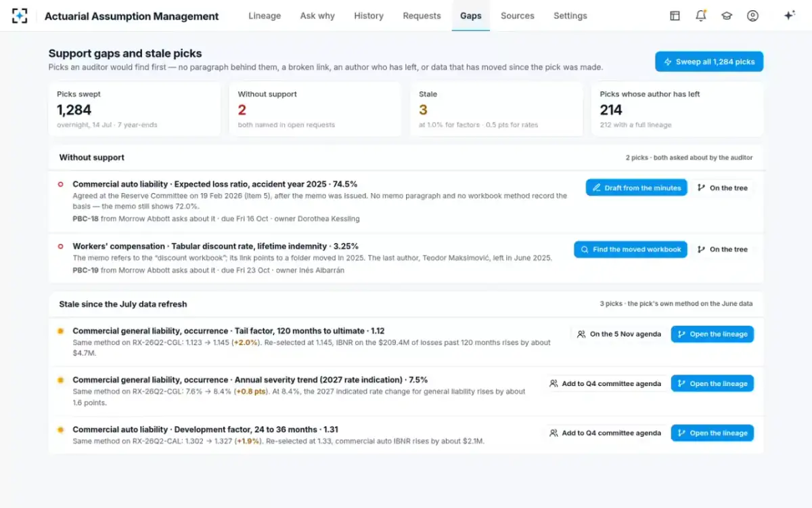Launch the sparkle AI assistant icon

tap(789, 16)
